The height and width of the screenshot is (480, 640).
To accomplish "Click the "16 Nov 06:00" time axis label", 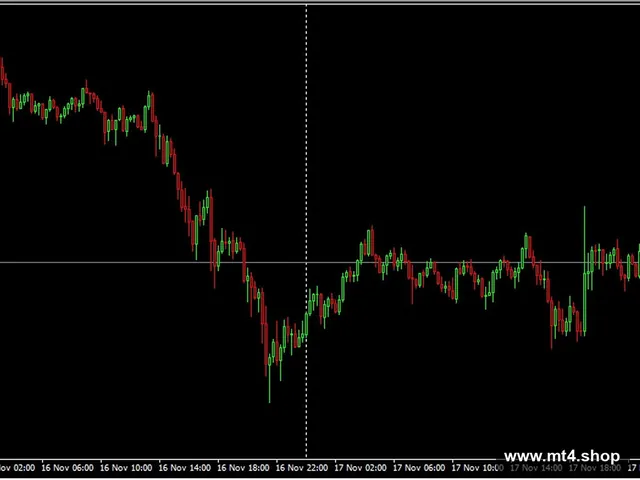I will click(x=68, y=468).
